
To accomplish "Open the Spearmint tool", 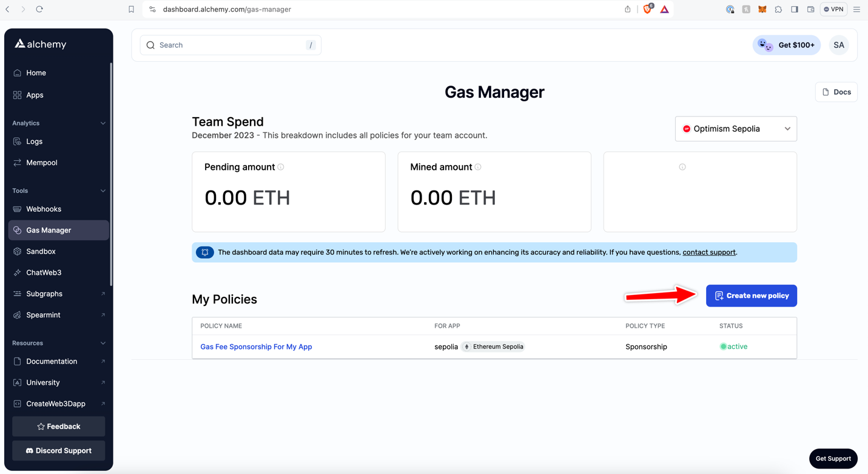I will point(42,314).
